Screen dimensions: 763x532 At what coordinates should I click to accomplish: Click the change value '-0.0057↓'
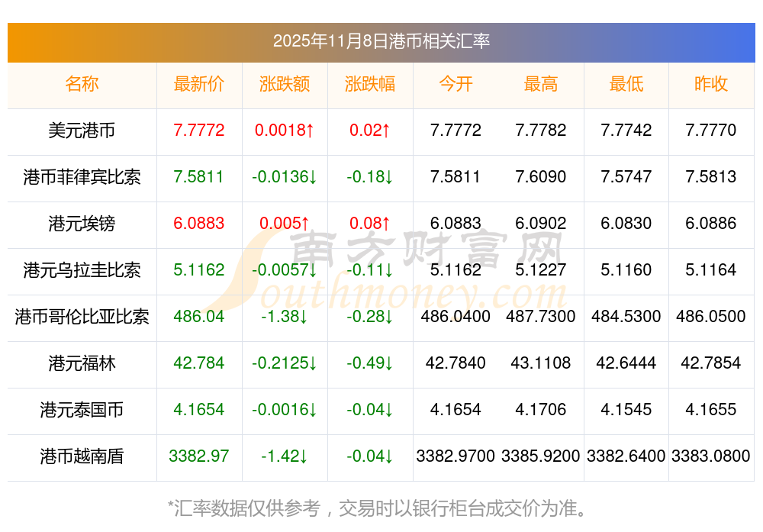pyautogui.click(x=284, y=269)
